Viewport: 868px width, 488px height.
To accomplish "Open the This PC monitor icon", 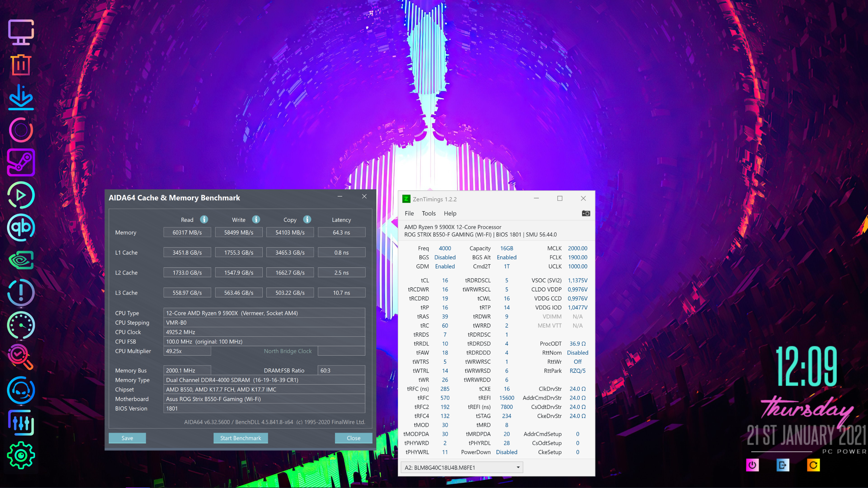I will click(x=21, y=32).
